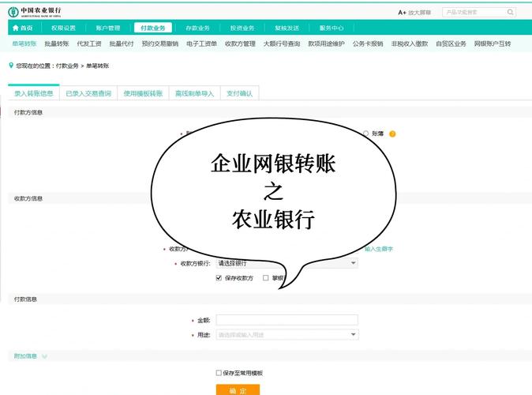Screen dimensions: 532x395
Task: Open 预约交易撤销 in the submenu
Action: (x=159, y=43)
